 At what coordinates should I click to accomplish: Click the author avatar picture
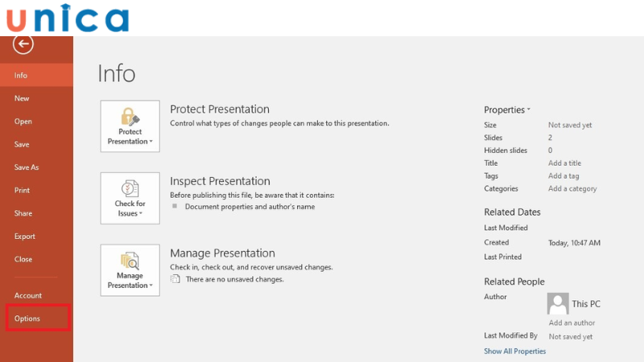coord(558,303)
